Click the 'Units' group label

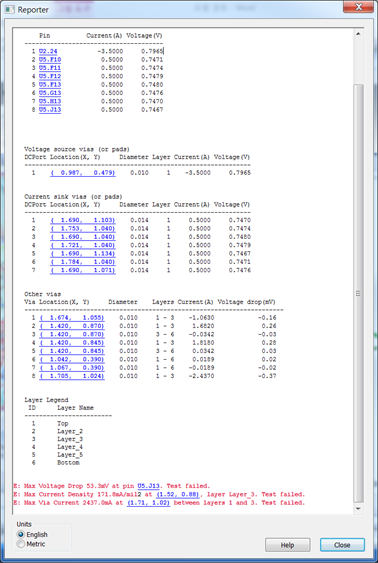coord(24,524)
